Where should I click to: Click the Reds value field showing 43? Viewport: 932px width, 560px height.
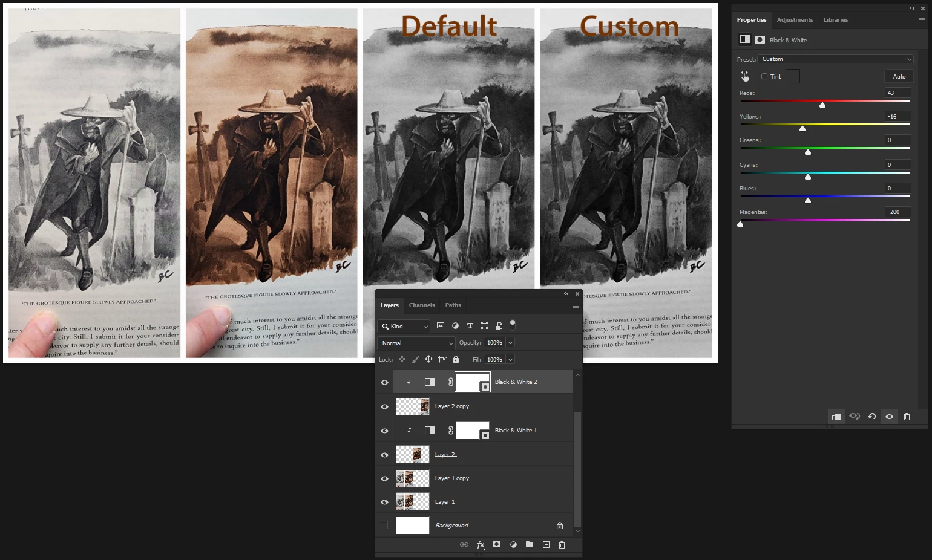pyautogui.click(x=898, y=93)
